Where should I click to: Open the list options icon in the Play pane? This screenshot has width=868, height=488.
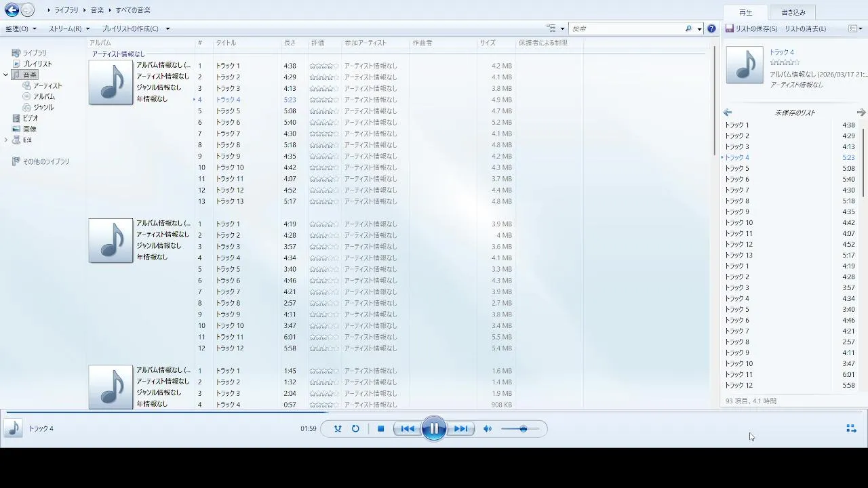[x=853, y=28]
